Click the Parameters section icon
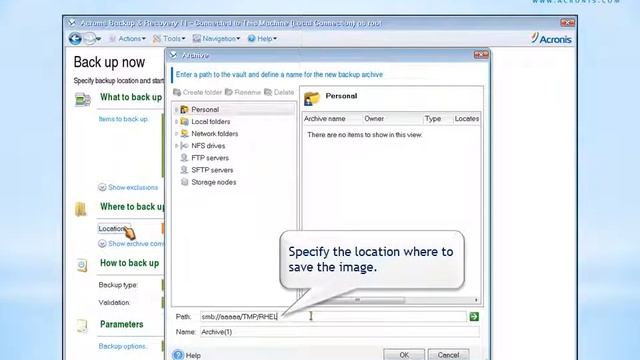640x360 pixels. click(82, 326)
